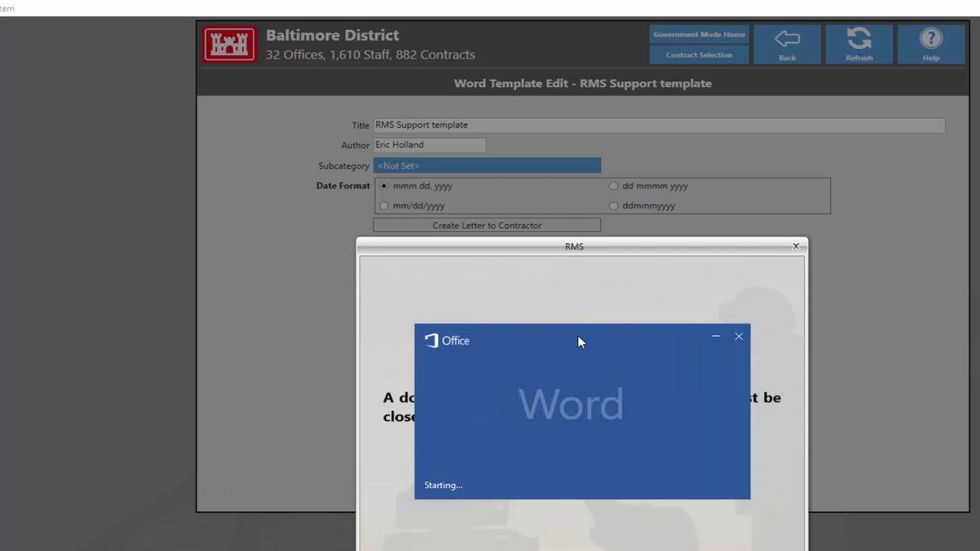Click the Title field RMS Support template
This screenshot has width=980, height=551.
[x=659, y=125]
